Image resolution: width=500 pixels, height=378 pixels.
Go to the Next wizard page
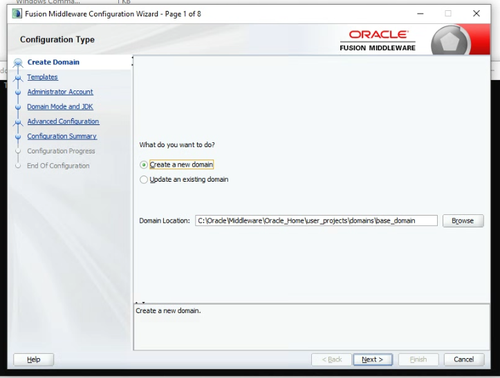point(372,360)
